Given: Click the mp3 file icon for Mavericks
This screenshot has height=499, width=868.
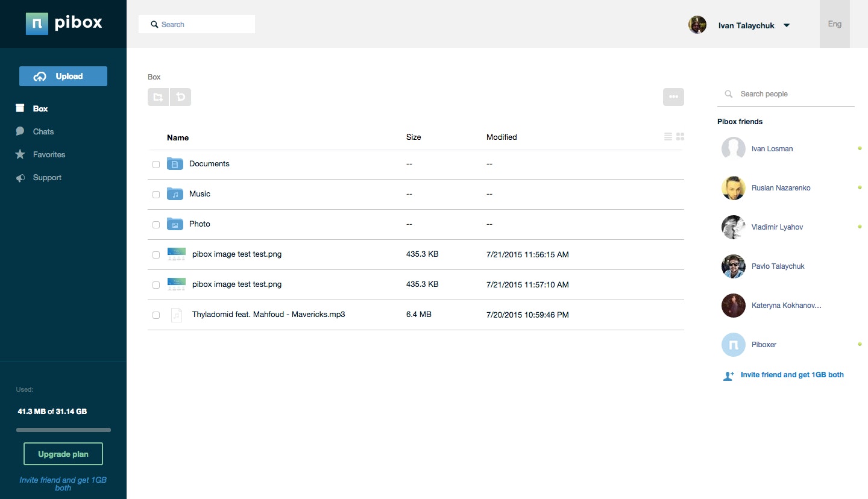Looking at the screenshot, I should pyautogui.click(x=177, y=315).
